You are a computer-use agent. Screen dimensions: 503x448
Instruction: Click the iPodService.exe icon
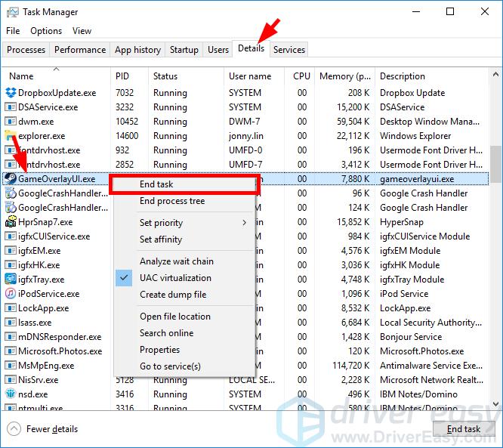click(x=11, y=294)
